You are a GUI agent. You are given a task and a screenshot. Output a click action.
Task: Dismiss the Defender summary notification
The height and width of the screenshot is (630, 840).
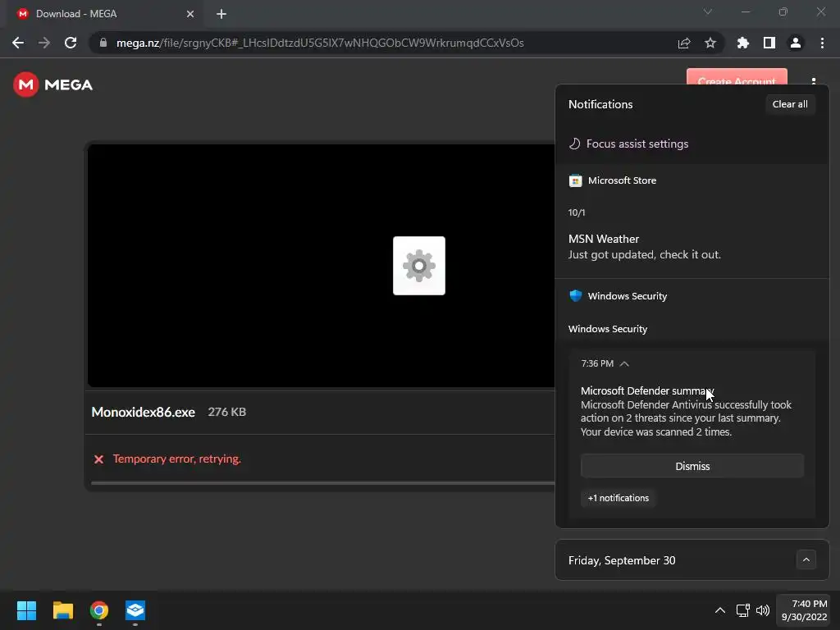(x=692, y=466)
